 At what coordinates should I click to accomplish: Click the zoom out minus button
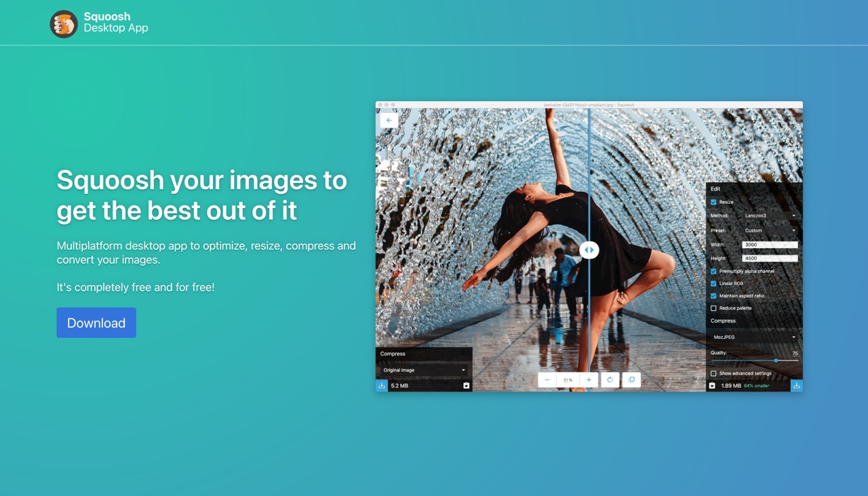pyautogui.click(x=547, y=380)
